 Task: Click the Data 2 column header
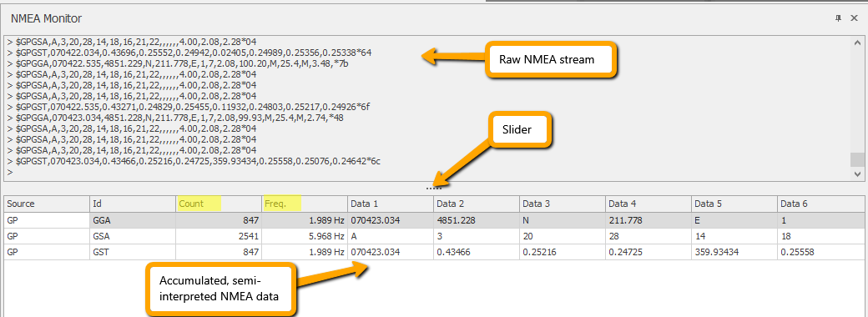pyautogui.click(x=477, y=204)
